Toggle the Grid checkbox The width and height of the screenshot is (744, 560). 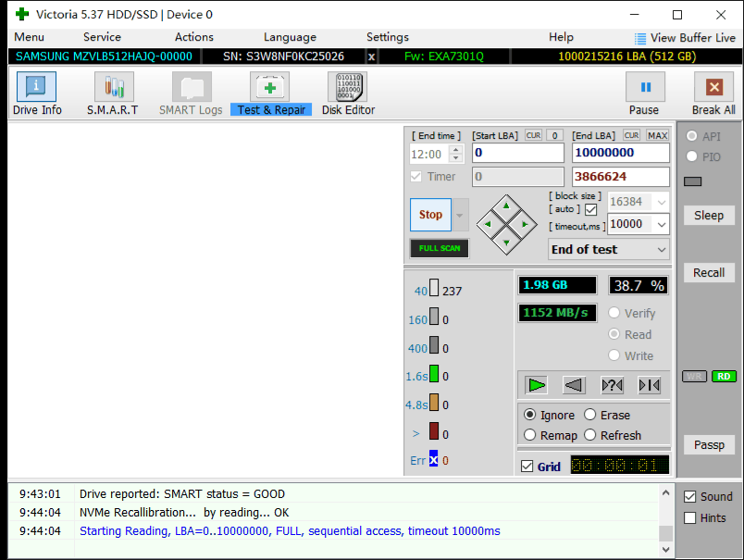coord(527,467)
